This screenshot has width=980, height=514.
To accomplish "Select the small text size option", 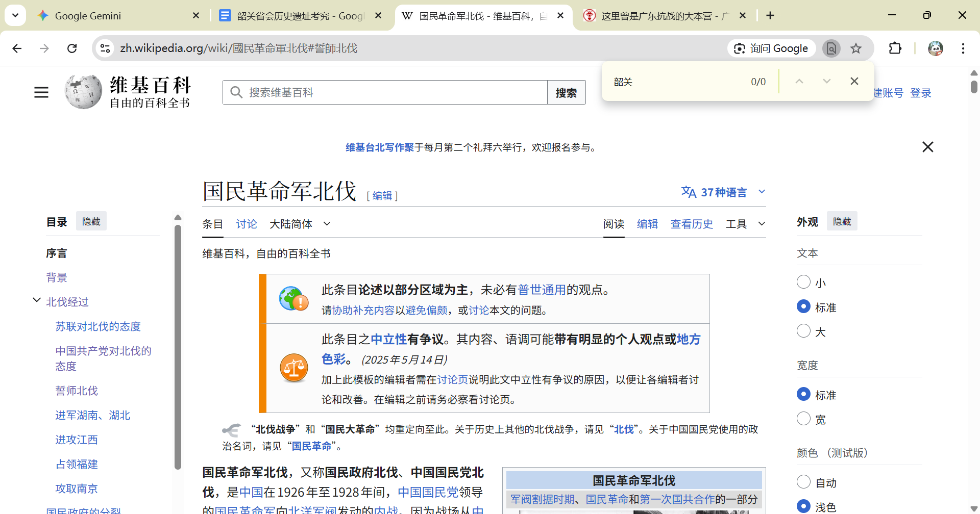I will pyautogui.click(x=803, y=282).
